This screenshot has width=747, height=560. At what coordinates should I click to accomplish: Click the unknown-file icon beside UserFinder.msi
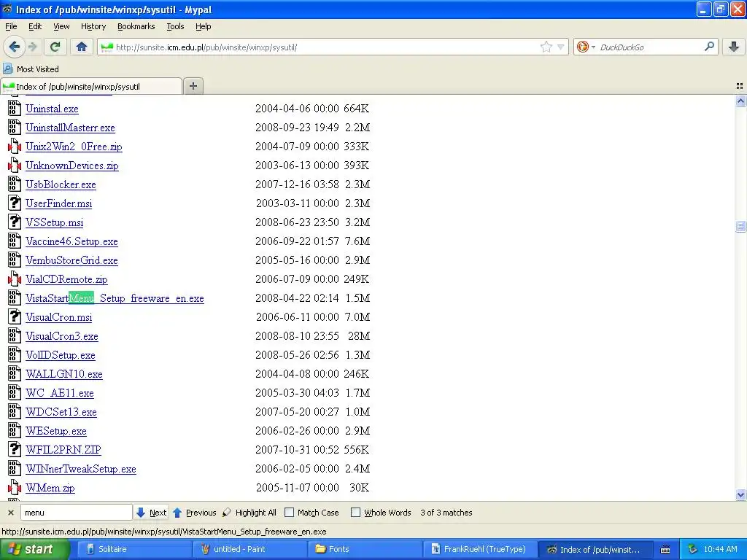tap(15, 203)
